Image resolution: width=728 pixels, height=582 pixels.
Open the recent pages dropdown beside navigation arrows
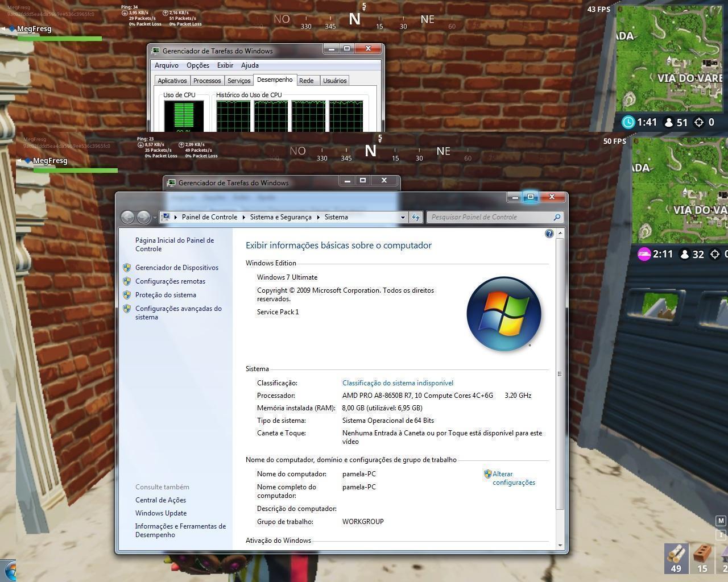click(155, 218)
